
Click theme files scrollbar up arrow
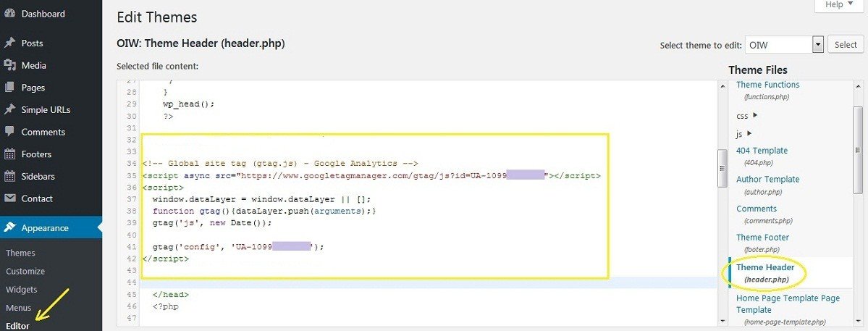(x=857, y=85)
